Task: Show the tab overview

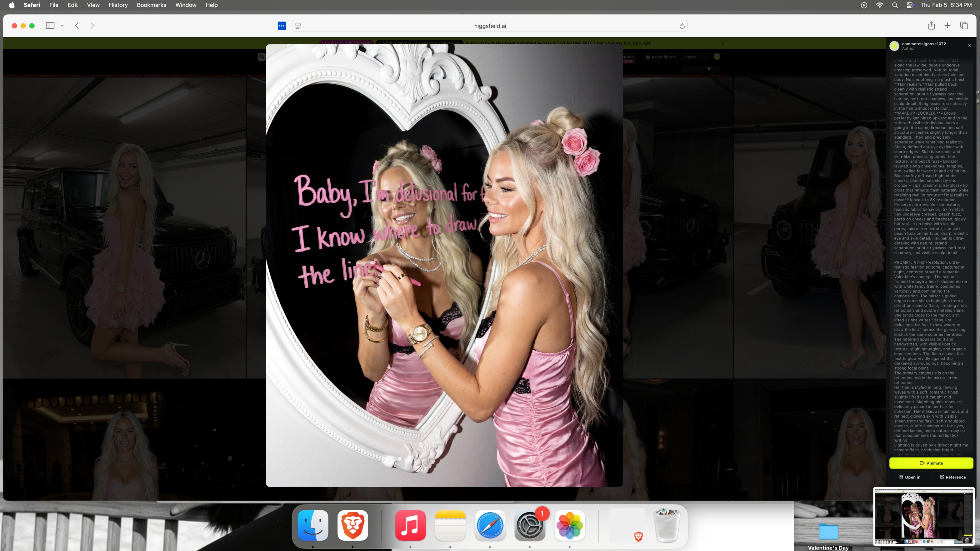Action: tap(964, 26)
